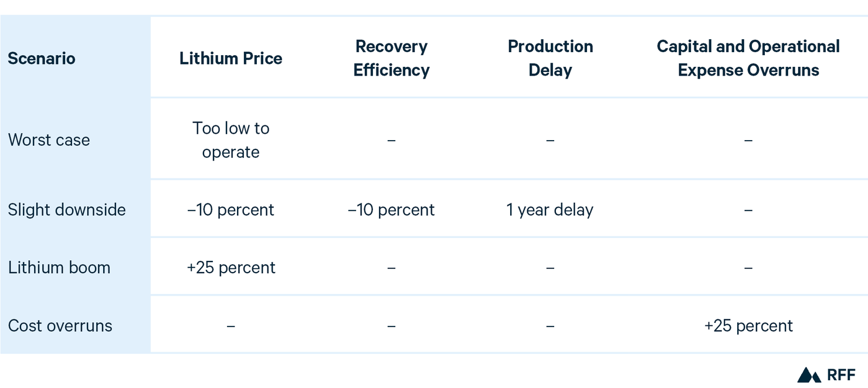
Task: Select the '1 year delay' cell
Action: point(550,210)
